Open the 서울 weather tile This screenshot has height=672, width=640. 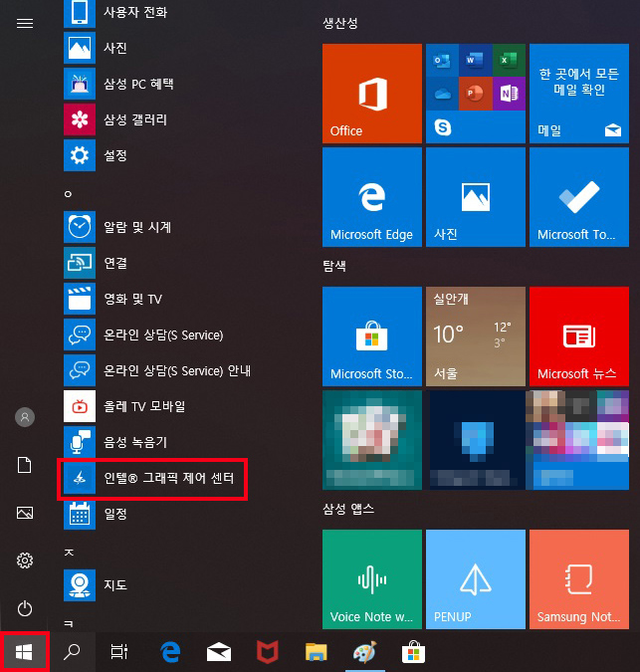476,336
